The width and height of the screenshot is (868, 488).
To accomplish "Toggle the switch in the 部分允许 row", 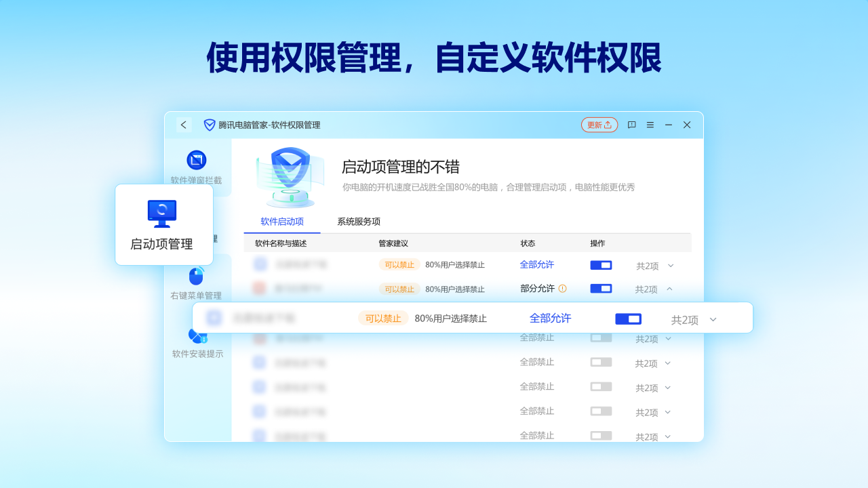I will point(601,288).
